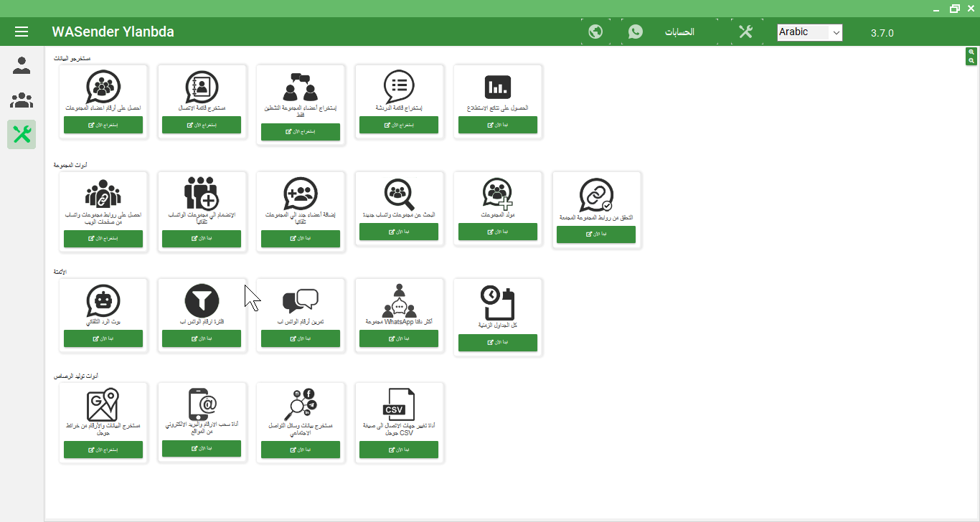Click the أدوات المجموعة section heading
The height and width of the screenshot is (522, 980).
[x=70, y=165]
